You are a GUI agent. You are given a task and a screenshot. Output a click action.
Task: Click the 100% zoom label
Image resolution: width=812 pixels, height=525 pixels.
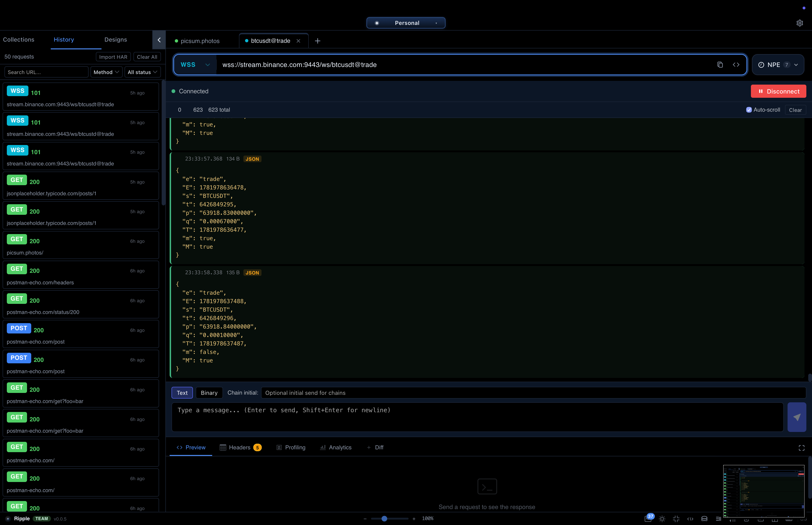428,519
